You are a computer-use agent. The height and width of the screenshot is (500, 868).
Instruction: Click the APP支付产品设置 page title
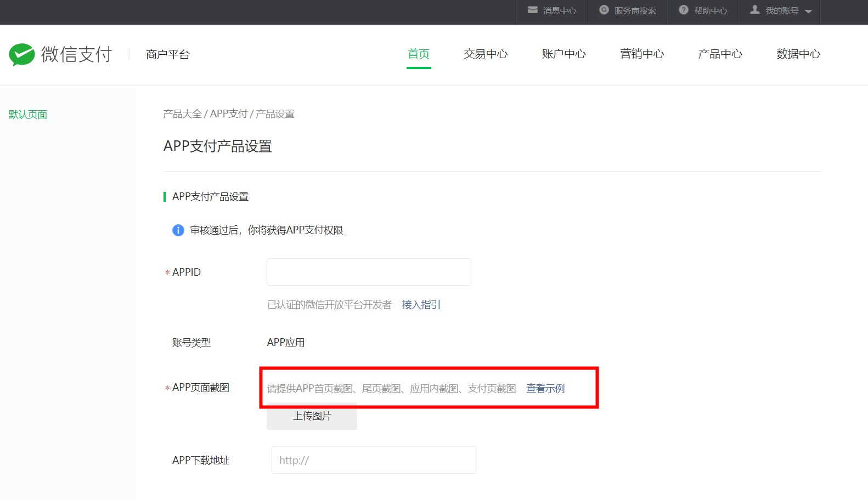pyautogui.click(x=218, y=146)
